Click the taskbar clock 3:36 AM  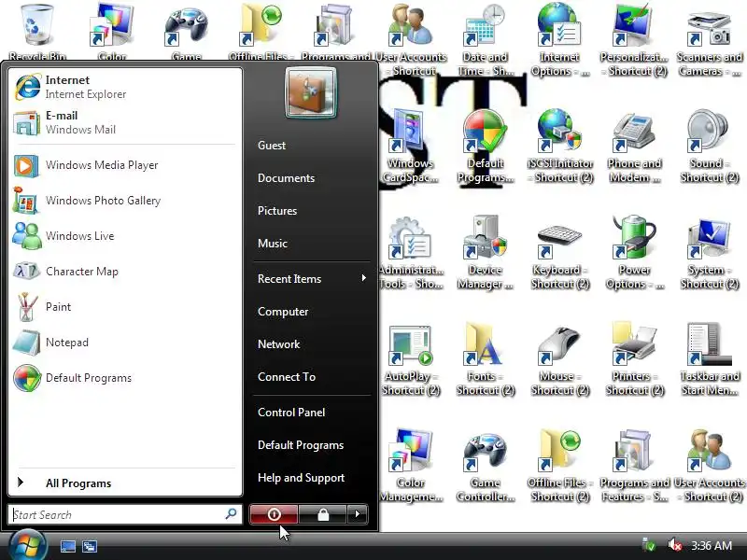pyautogui.click(x=712, y=545)
